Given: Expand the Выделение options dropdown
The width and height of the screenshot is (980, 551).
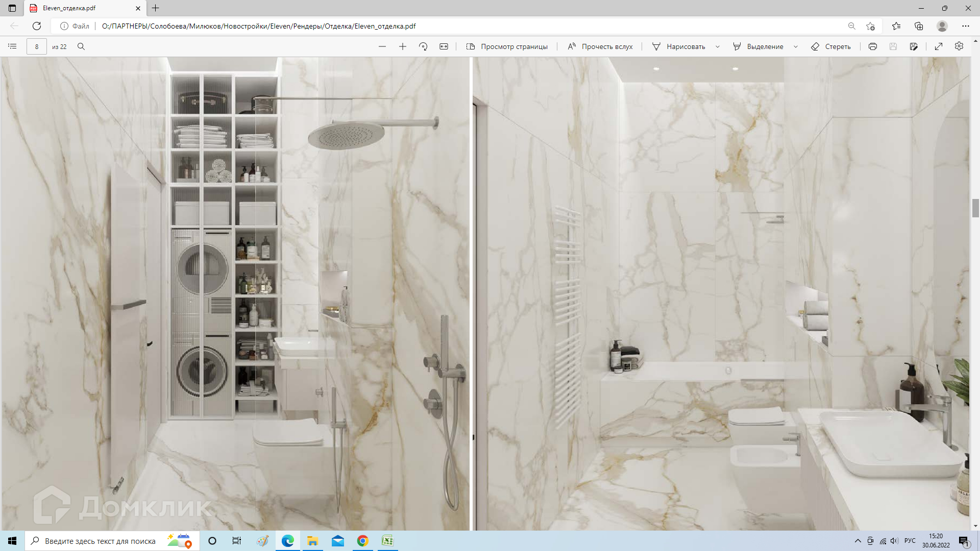Looking at the screenshot, I should coord(796,46).
